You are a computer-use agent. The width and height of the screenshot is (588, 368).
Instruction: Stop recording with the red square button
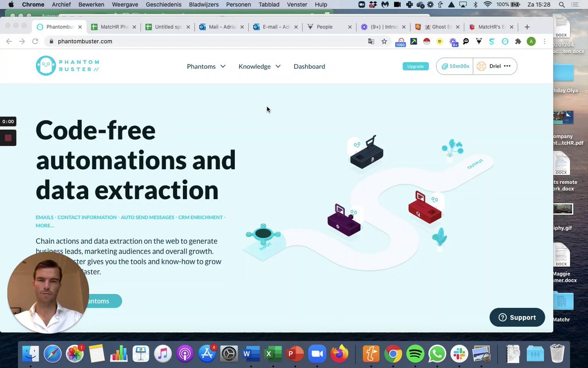[x=8, y=138]
